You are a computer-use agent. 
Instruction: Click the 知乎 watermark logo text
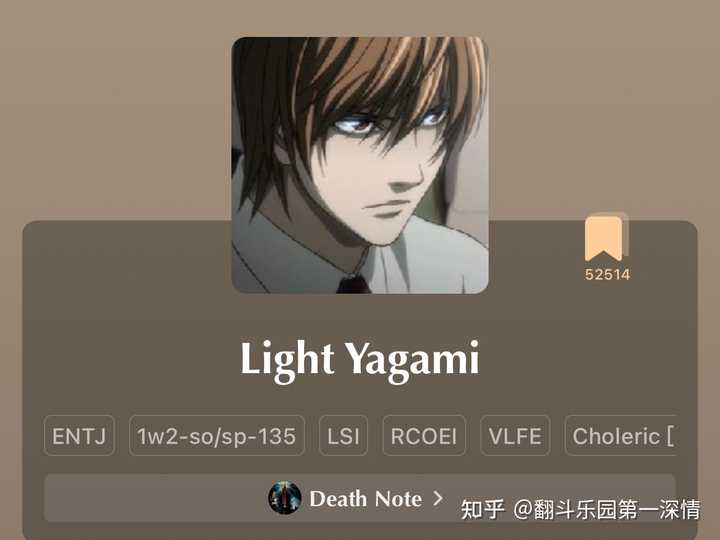(x=482, y=509)
